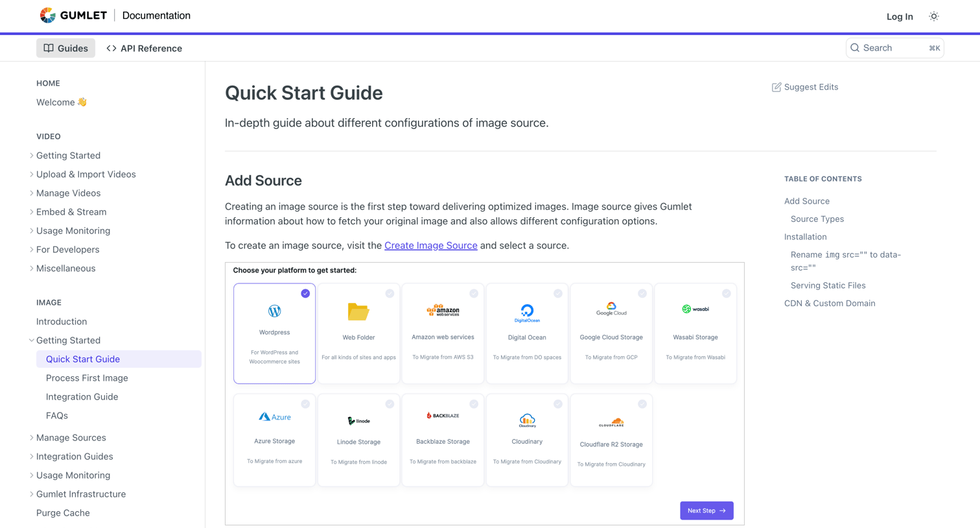Click Suggest Edits link text

(811, 87)
